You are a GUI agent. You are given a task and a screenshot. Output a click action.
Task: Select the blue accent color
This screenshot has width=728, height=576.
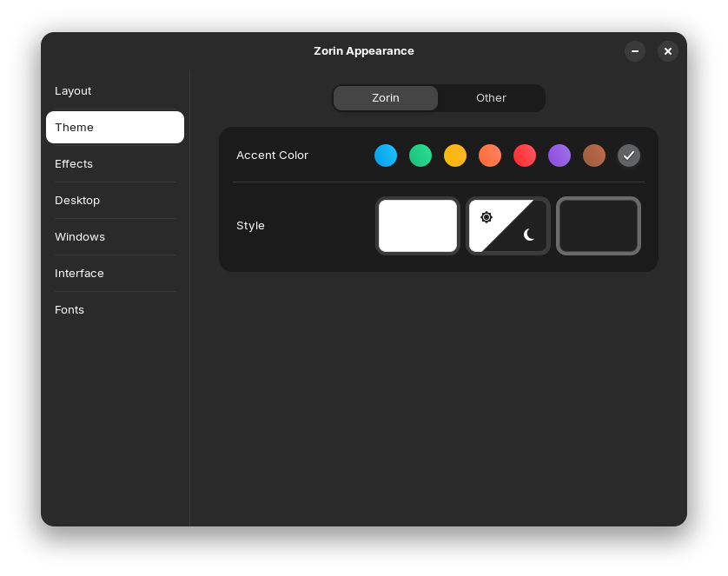(x=386, y=156)
